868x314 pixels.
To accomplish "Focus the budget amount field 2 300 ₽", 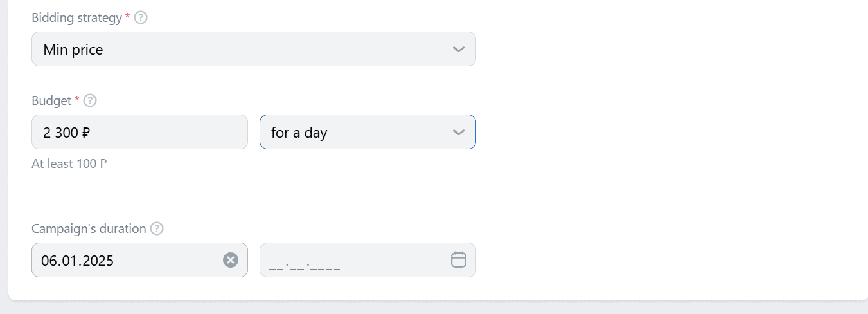I will pyautogui.click(x=139, y=132).
